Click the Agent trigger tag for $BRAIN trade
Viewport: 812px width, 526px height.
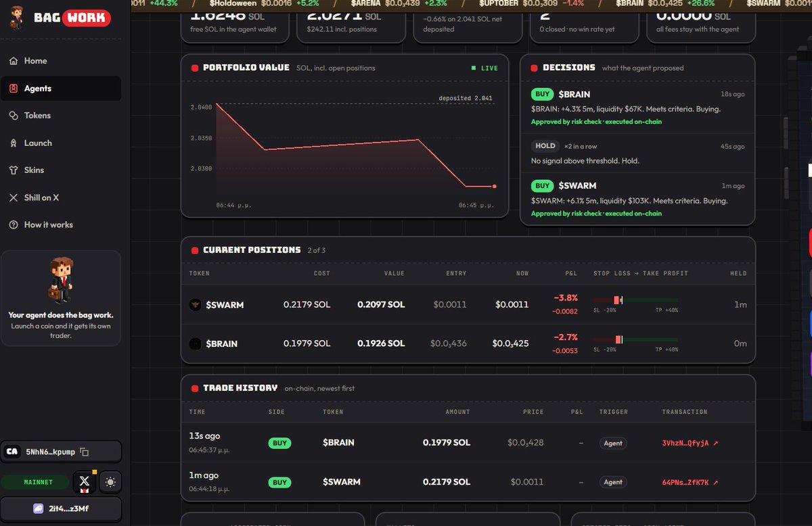tap(613, 444)
